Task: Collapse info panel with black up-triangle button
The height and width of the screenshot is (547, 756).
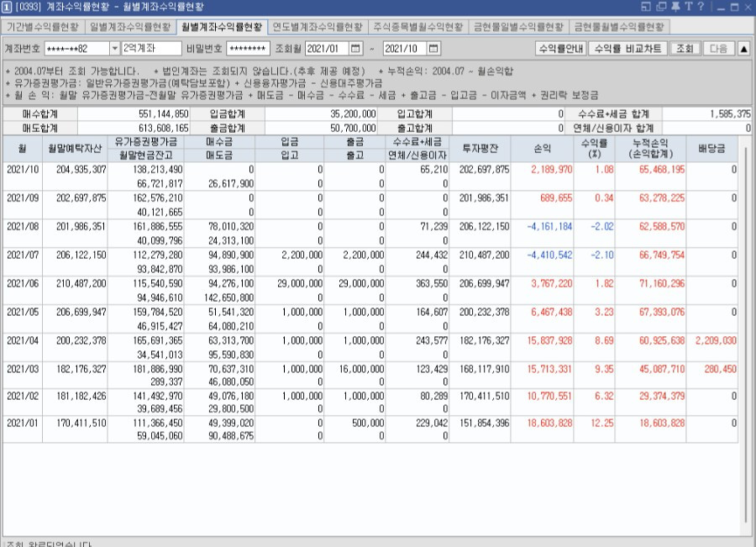Action: pos(744,48)
